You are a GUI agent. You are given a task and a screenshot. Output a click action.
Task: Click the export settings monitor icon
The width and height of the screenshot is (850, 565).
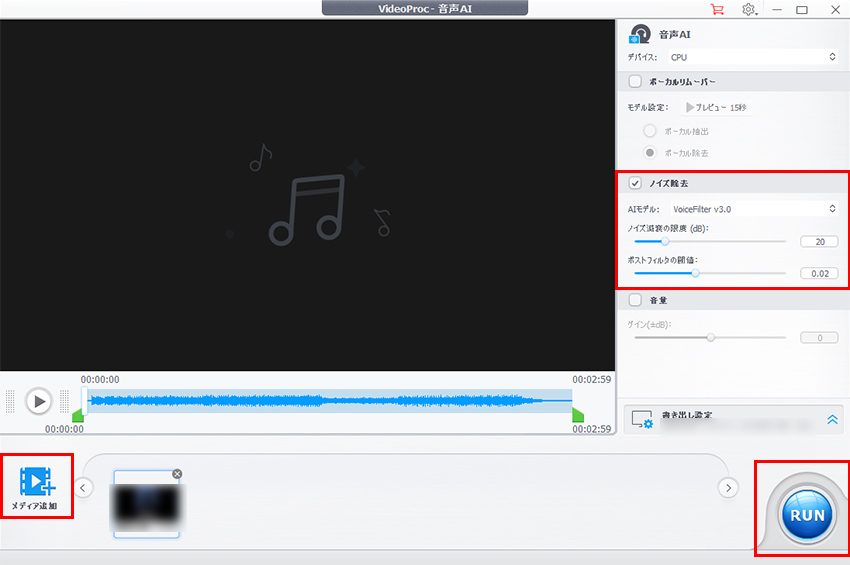[x=643, y=419]
